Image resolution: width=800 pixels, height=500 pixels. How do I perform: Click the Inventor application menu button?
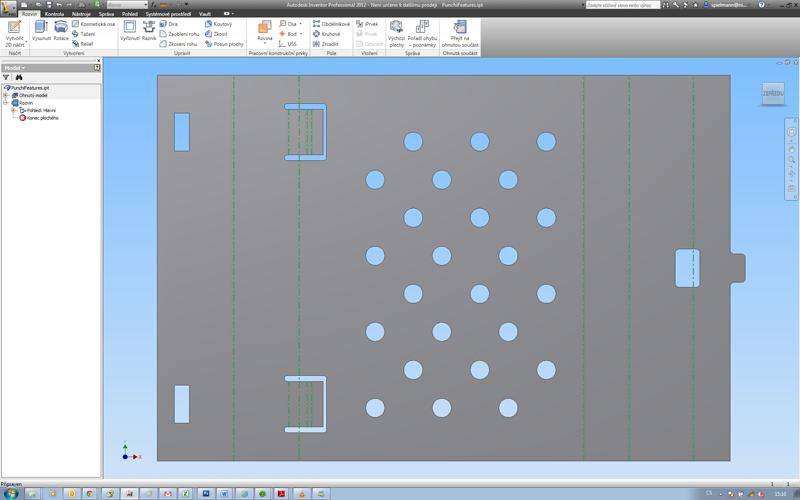point(8,7)
